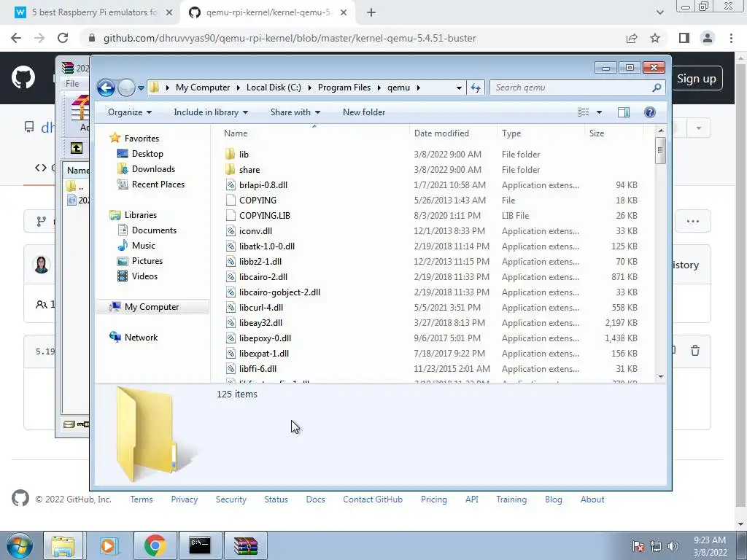747x560 pixels.
Task: Click the Chrome share page icon
Action: [x=632, y=38]
